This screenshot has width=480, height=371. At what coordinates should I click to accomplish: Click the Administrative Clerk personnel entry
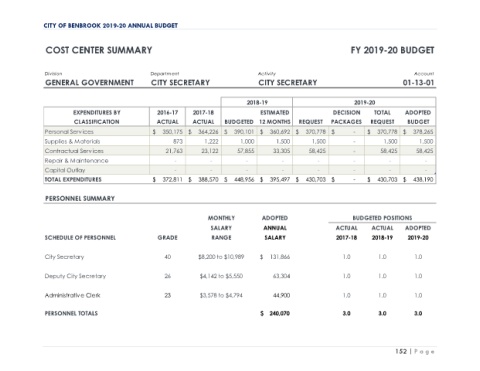(x=72, y=295)
